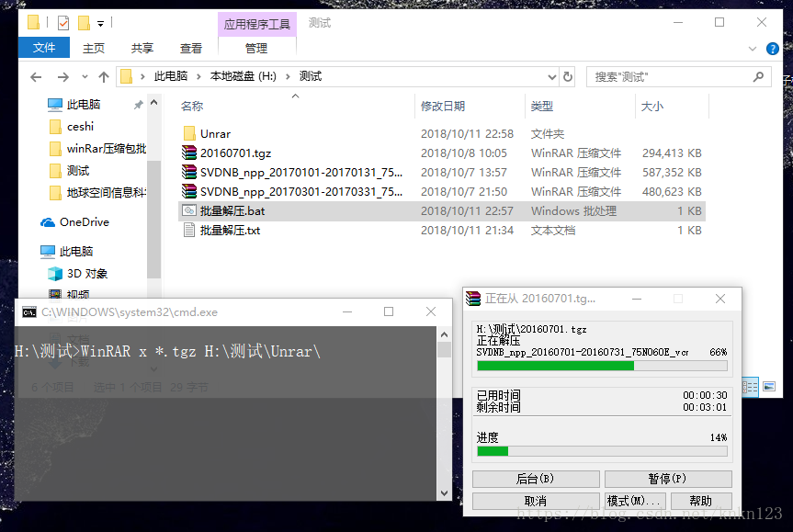
Task: Click the quick access new folder icon
Action: (x=84, y=23)
